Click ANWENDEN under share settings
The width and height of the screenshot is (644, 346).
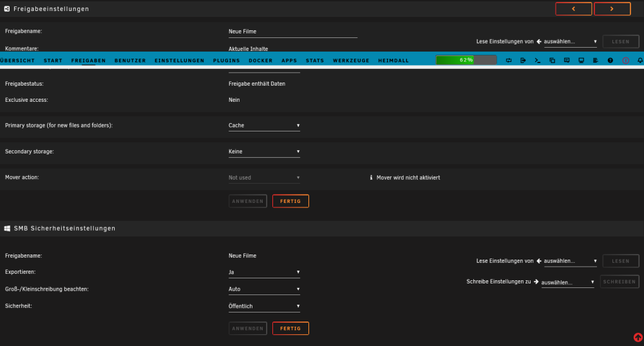tap(248, 202)
